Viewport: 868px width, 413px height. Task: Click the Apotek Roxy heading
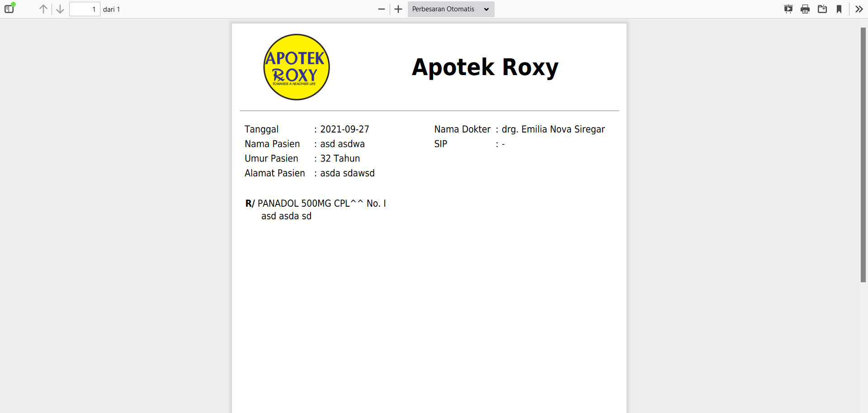485,67
